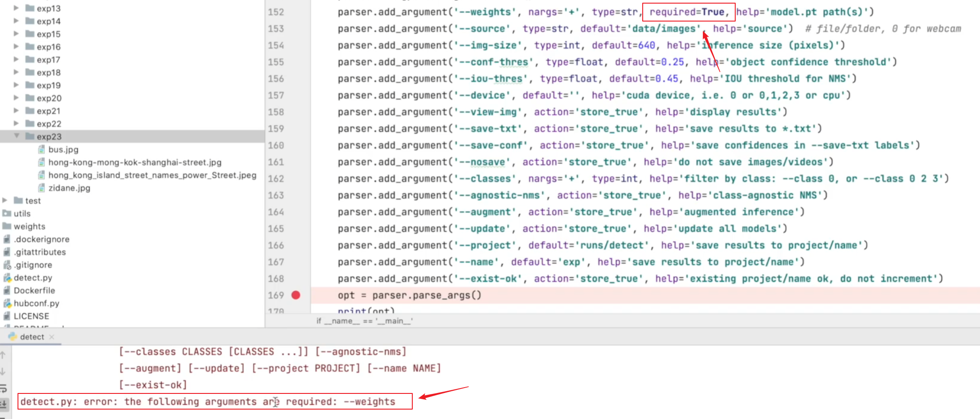Click the '--source' string on line 153
The height and width of the screenshot is (419, 980).
coord(482,29)
